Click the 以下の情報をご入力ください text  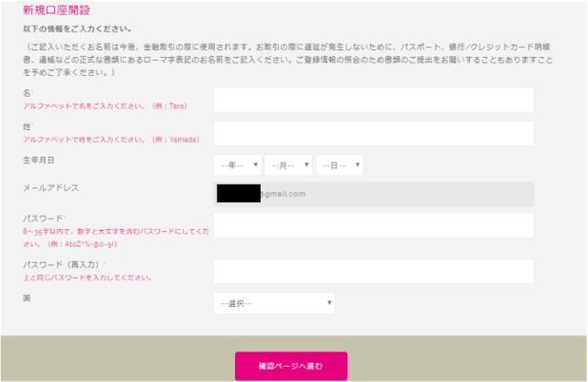(78, 29)
